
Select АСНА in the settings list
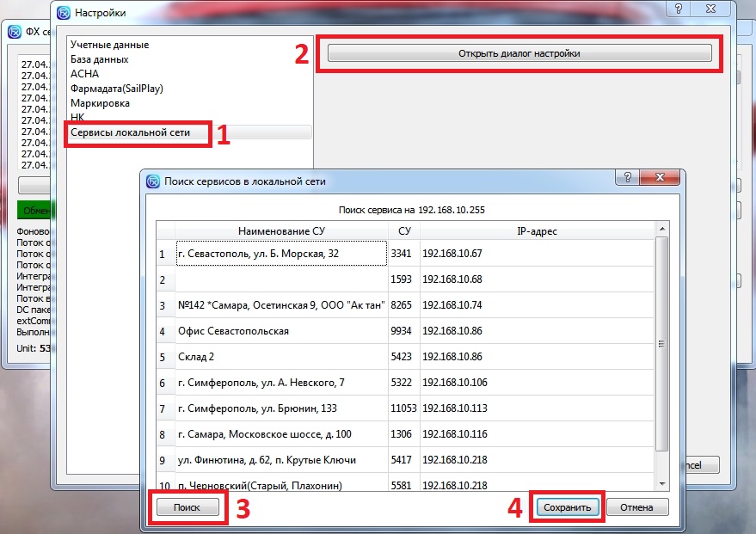[x=84, y=74]
